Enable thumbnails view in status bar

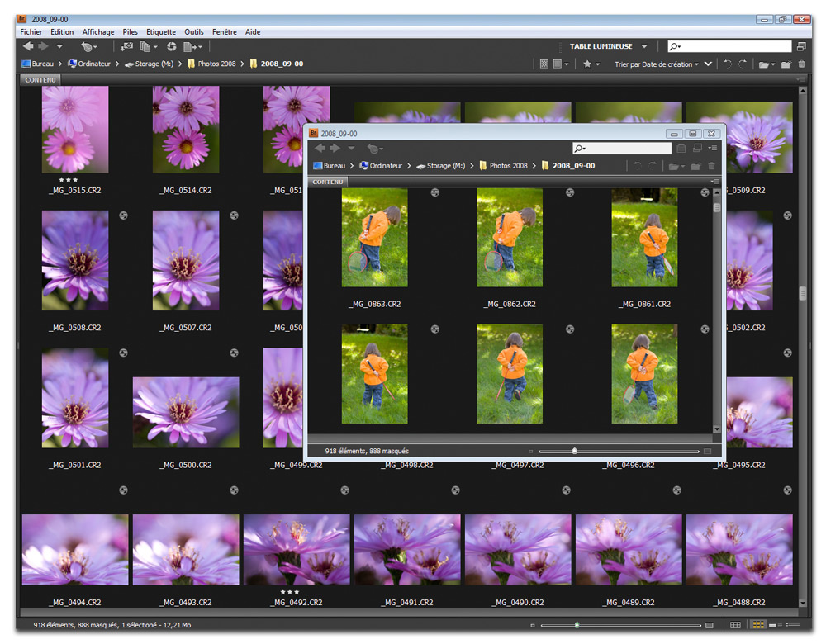758,626
